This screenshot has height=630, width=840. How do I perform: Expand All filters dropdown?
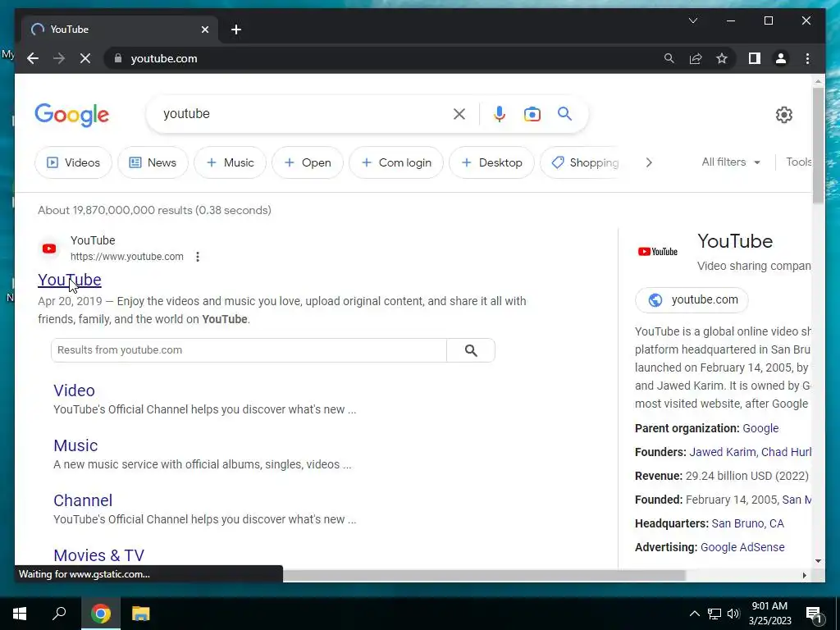coord(731,162)
